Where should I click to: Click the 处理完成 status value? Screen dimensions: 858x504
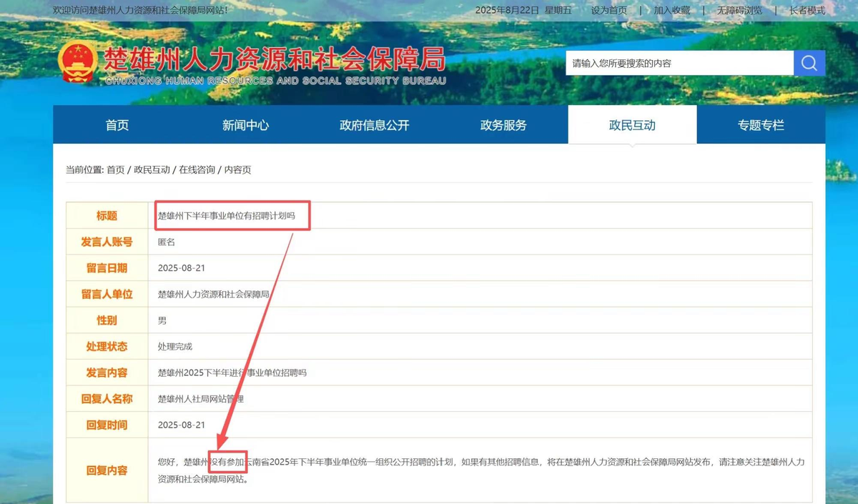click(175, 347)
